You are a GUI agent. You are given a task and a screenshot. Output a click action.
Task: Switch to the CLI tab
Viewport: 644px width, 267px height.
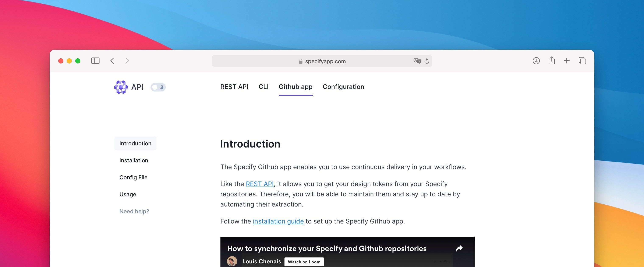coord(263,87)
